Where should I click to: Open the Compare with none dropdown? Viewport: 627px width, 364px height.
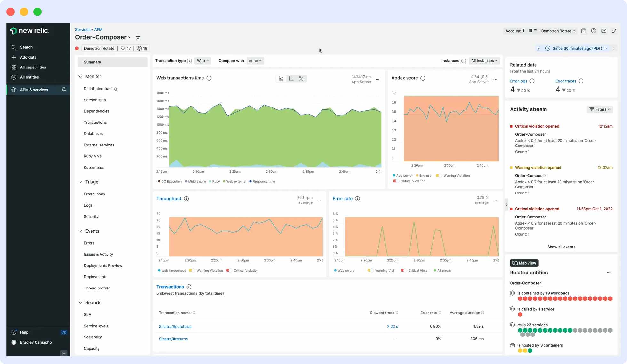(255, 61)
